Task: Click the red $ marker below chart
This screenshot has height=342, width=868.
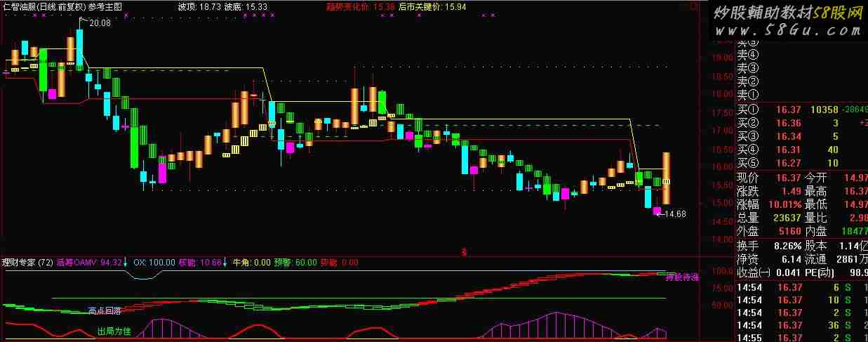Action: tap(463, 251)
